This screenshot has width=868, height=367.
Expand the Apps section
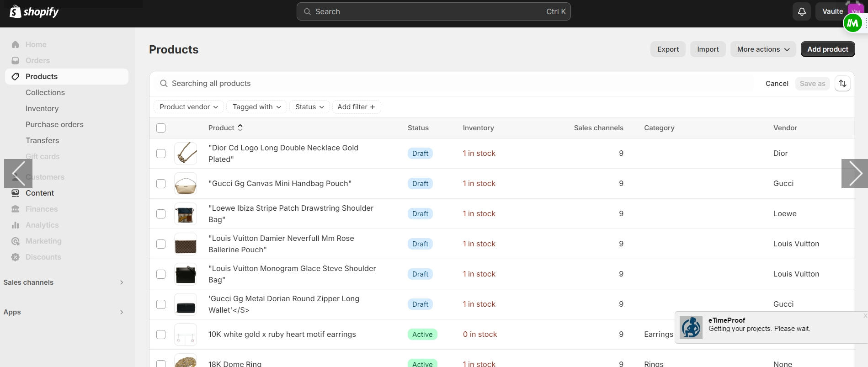pyautogui.click(x=122, y=312)
